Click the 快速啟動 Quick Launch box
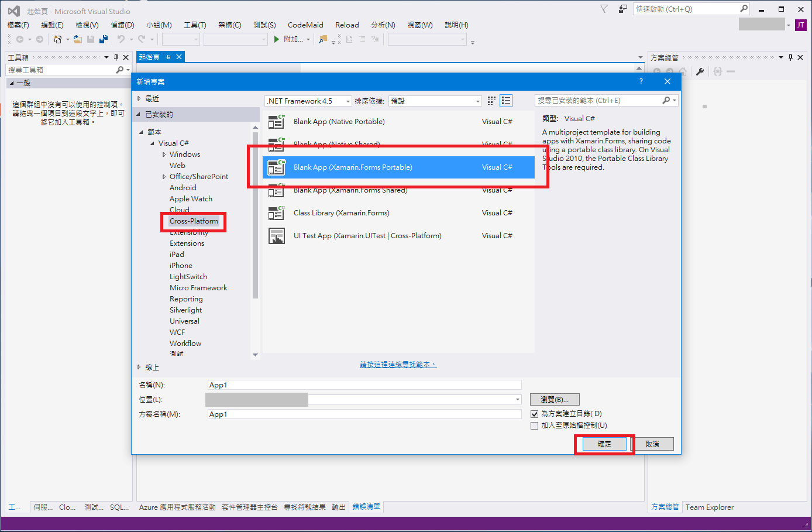This screenshot has width=812, height=532. (691, 9)
